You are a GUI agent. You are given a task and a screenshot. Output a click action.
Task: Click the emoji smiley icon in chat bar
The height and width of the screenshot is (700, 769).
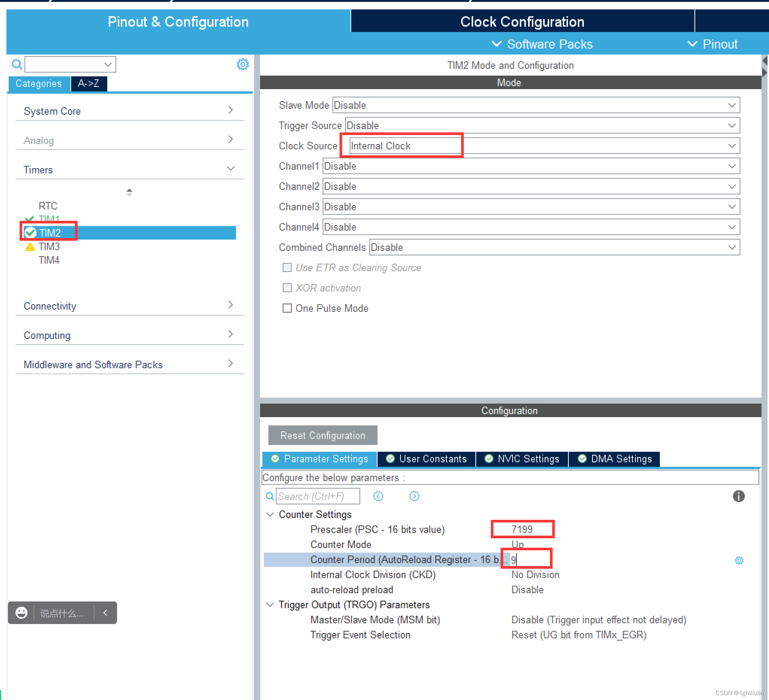[x=21, y=613]
